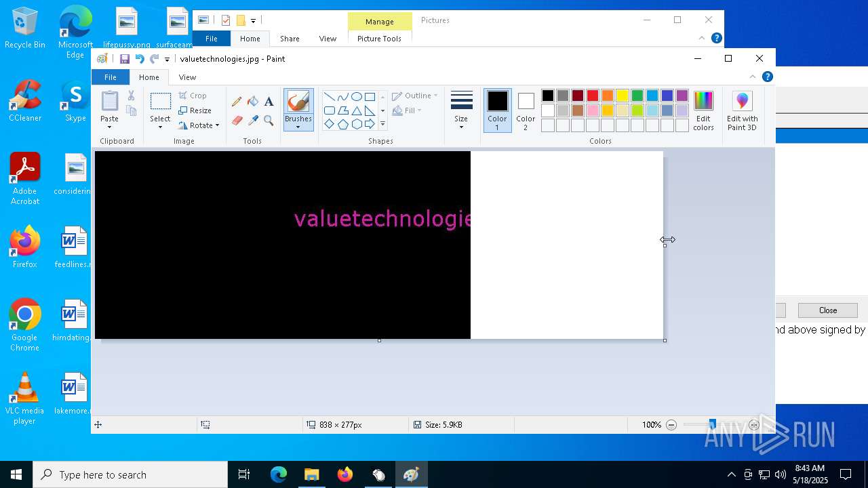Choose the Rectangle shape
The height and width of the screenshot is (488, 868).
370,96
